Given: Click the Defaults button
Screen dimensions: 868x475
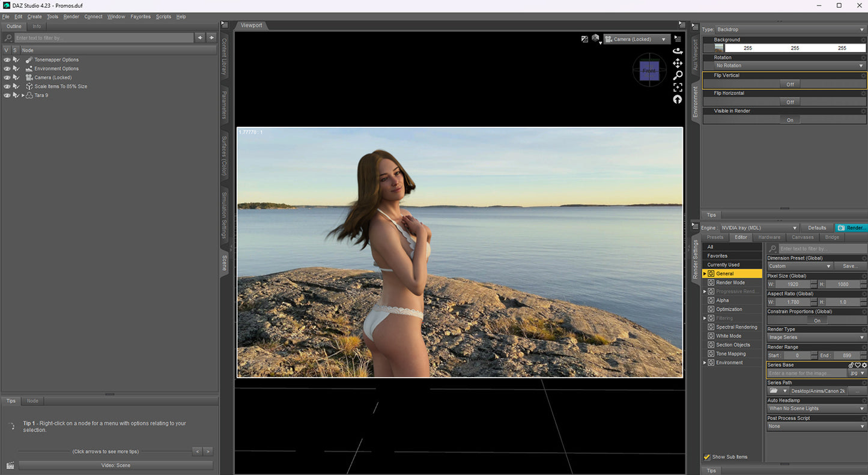Looking at the screenshot, I should point(817,228).
